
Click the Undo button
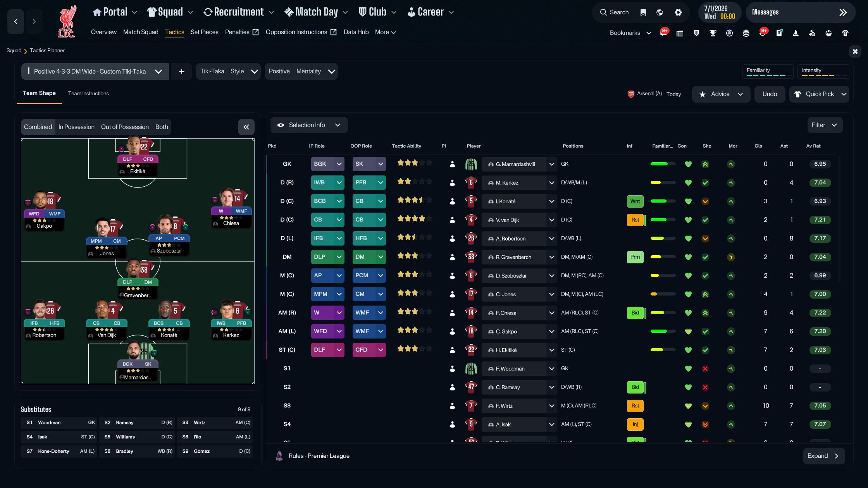pyautogui.click(x=770, y=94)
